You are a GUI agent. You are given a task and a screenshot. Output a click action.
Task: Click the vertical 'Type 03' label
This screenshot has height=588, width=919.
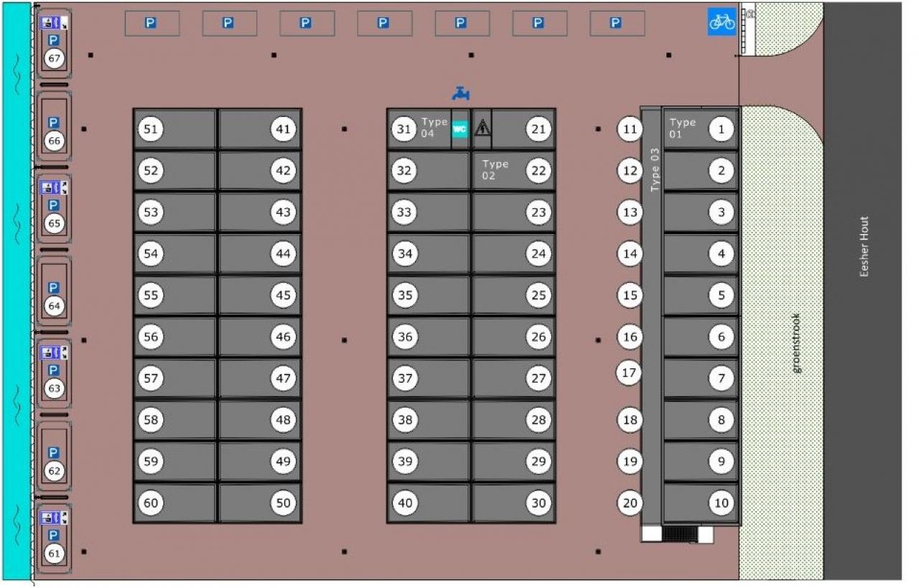(654, 170)
